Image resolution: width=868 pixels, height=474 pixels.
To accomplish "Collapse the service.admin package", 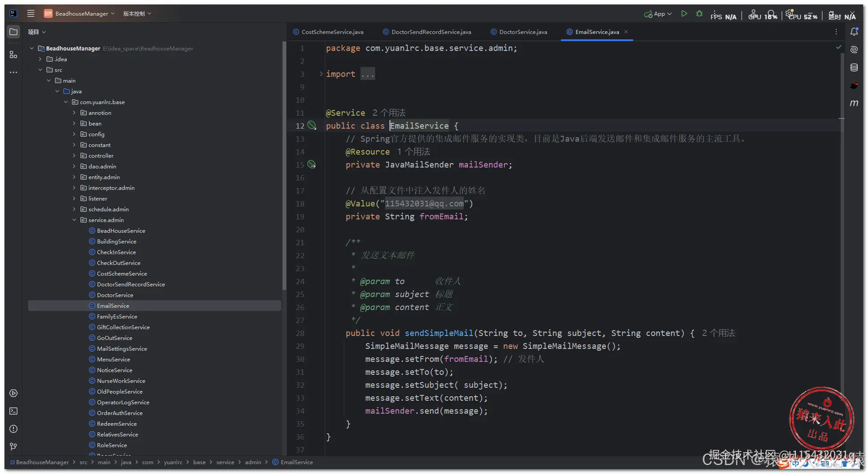I will tap(74, 220).
